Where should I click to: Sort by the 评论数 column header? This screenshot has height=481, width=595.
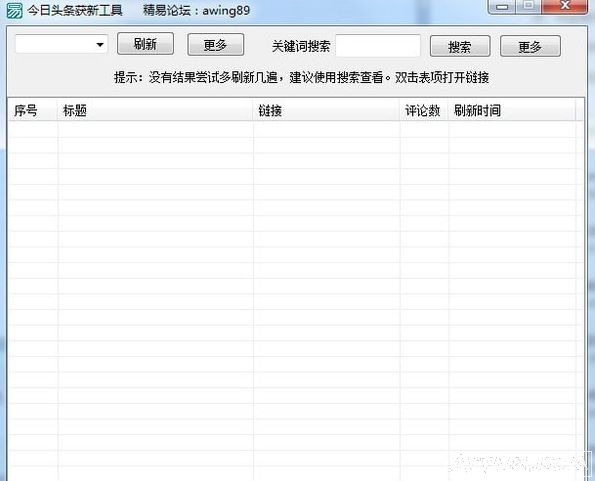click(x=424, y=110)
